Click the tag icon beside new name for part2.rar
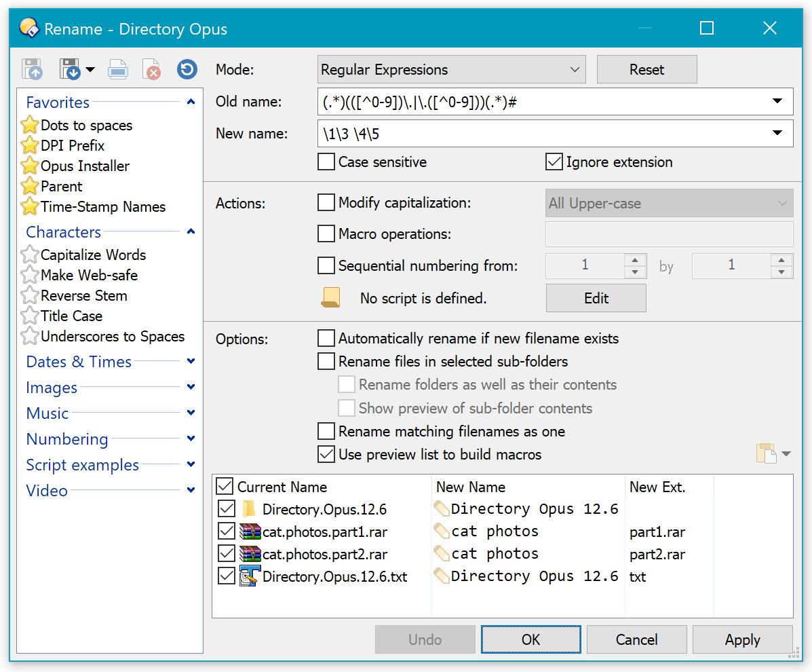The height and width of the screenshot is (672, 812). tap(442, 553)
